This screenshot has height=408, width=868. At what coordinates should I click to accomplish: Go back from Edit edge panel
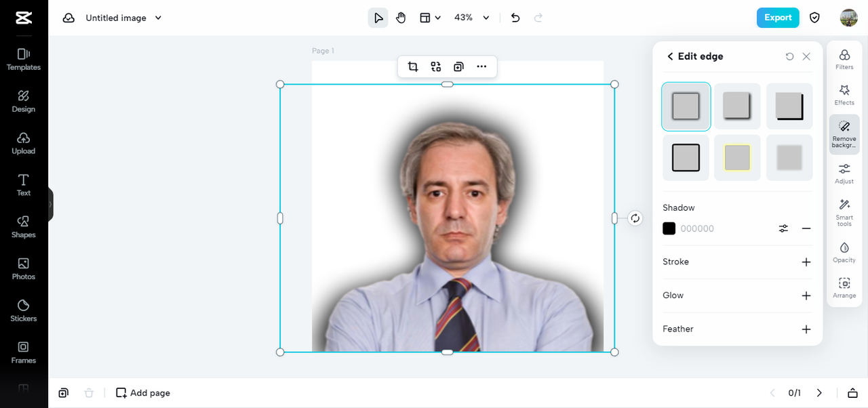pyautogui.click(x=670, y=56)
